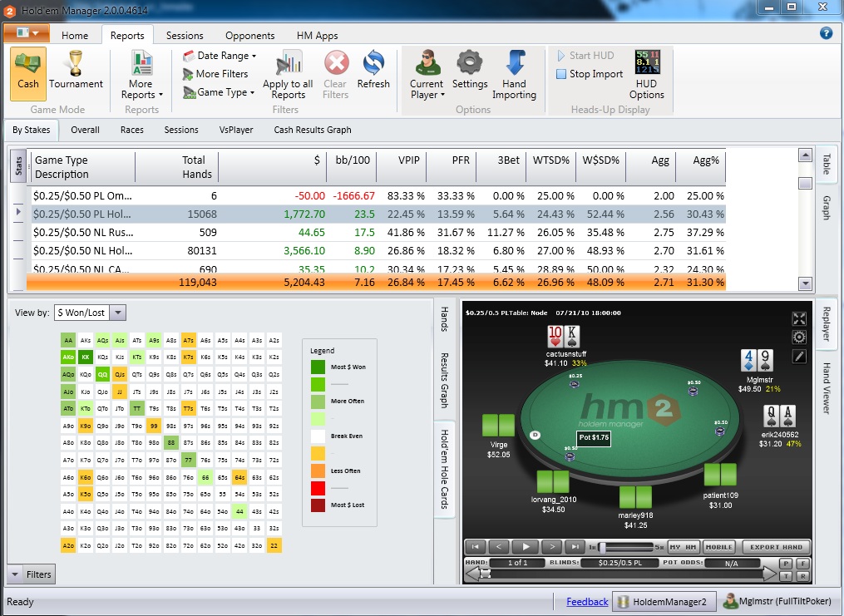Open the More Reports icon
Image resolution: width=844 pixels, height=616 pixels.
[142, 62]
